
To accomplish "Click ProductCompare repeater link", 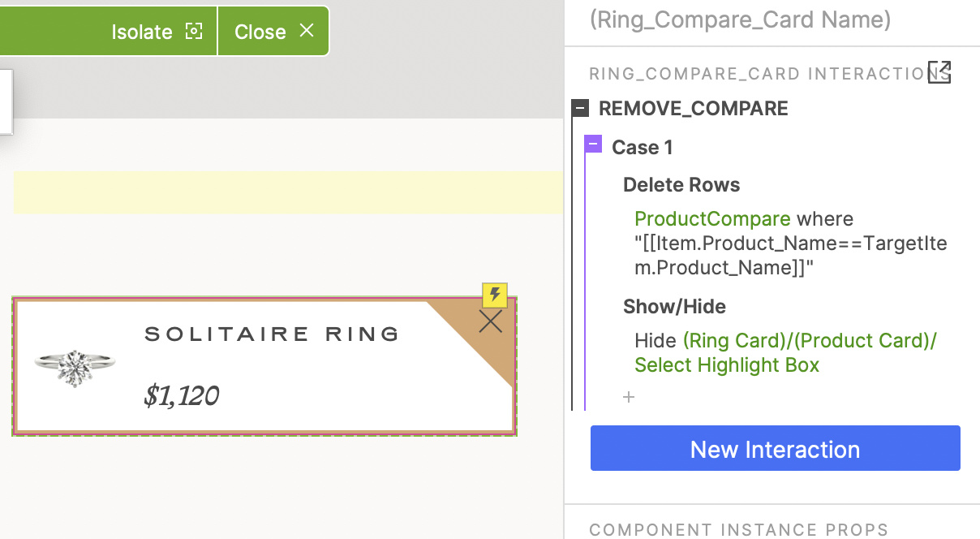I will (x=712, y=219).
